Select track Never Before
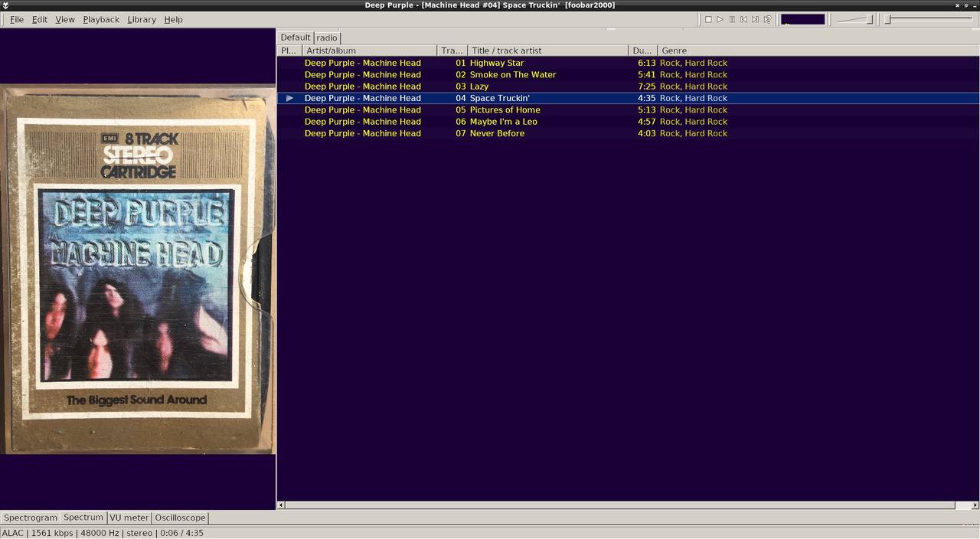This screenshot has width=980, height=539. (x=628, y=133)
